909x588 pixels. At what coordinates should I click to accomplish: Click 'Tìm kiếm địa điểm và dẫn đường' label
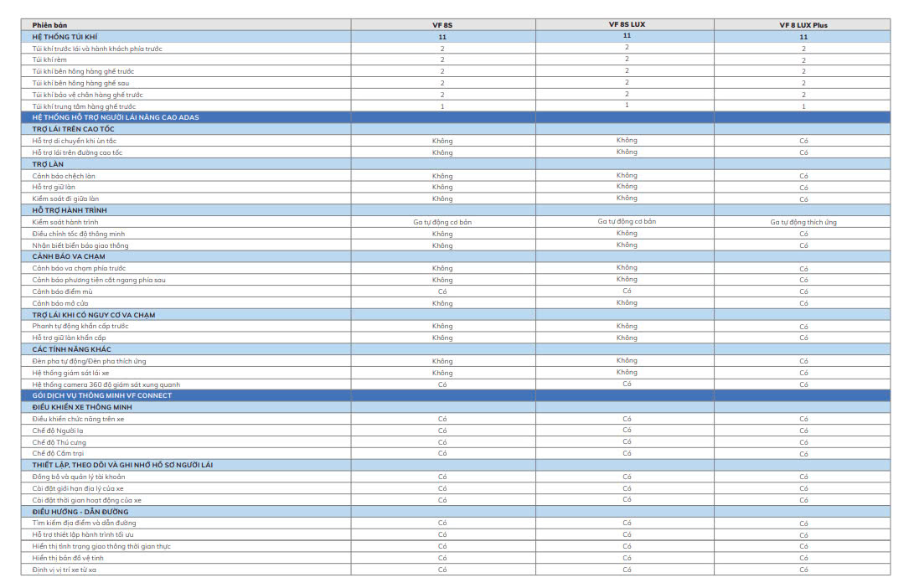point(84,523)
